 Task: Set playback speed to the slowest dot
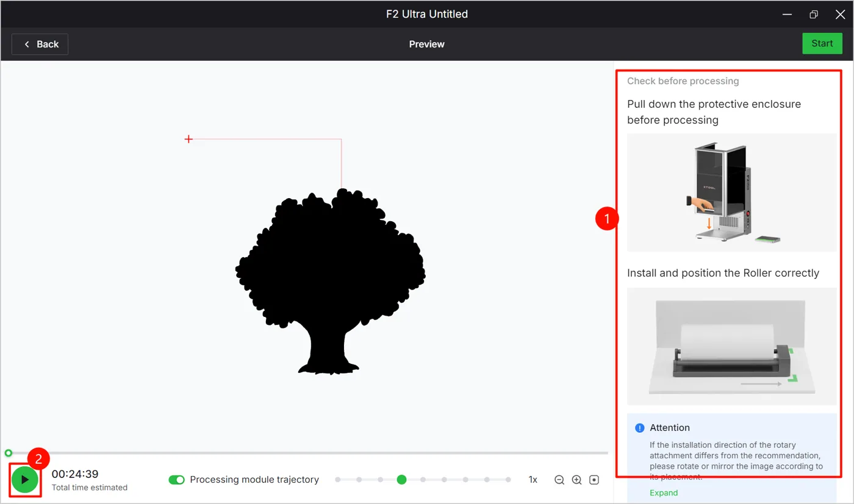[338, 480]
